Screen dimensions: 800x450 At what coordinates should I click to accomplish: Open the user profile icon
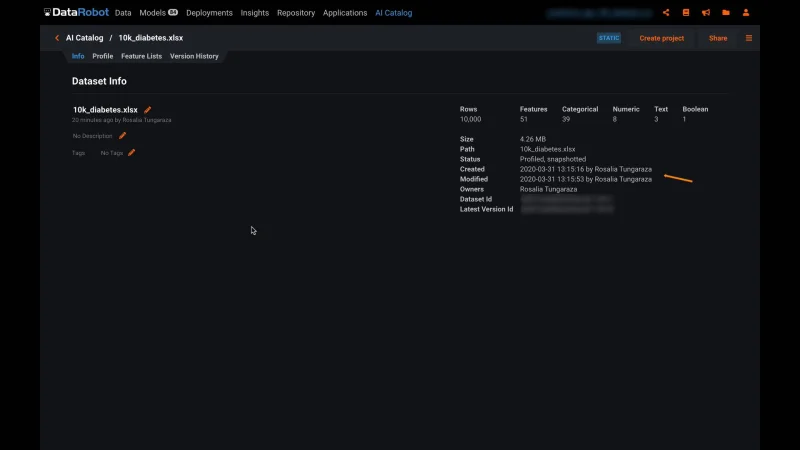[x=745, y=13]
